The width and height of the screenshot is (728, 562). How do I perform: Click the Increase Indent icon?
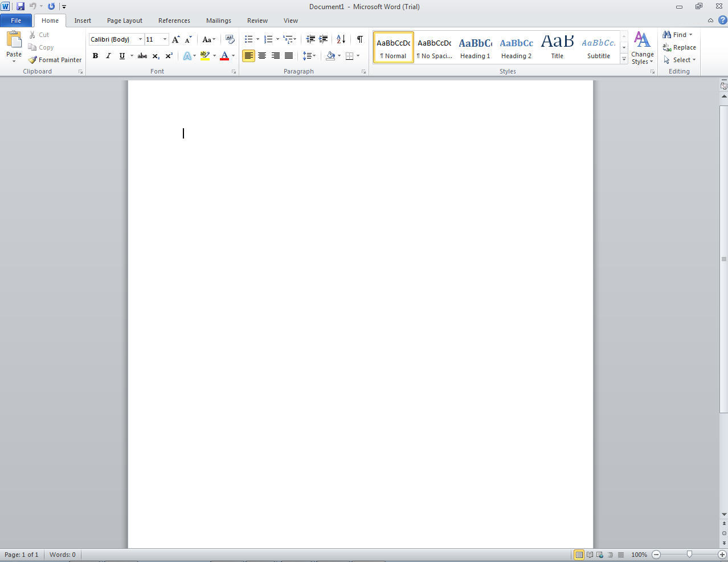[324, 39]
